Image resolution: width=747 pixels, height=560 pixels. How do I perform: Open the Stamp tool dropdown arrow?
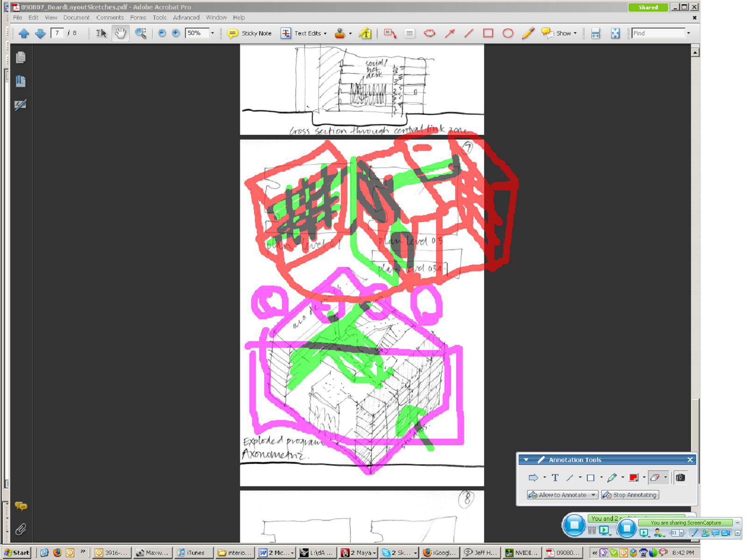(x=350, y=34)
